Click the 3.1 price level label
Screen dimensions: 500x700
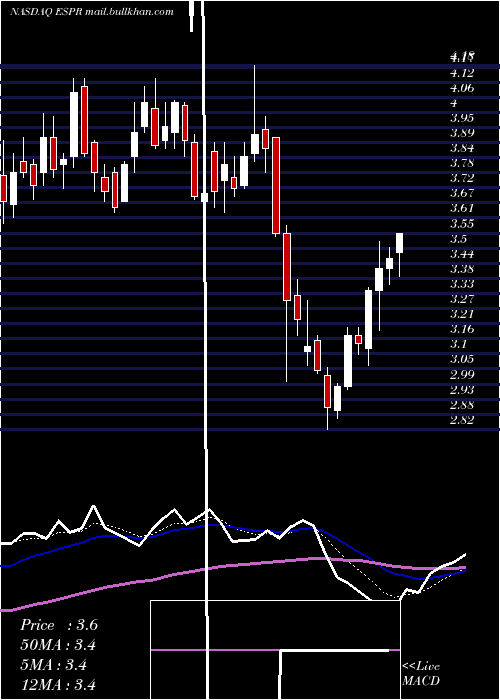pos(458,344)
